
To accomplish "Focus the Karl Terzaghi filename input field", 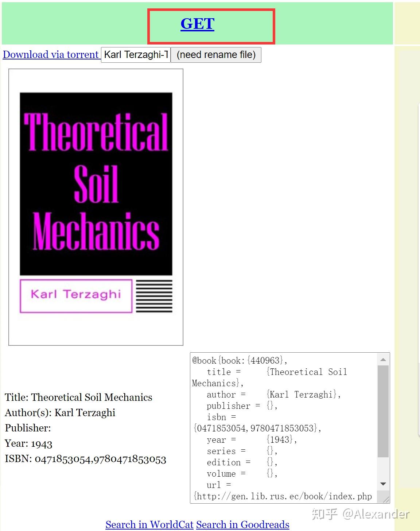I will (136, 55).
